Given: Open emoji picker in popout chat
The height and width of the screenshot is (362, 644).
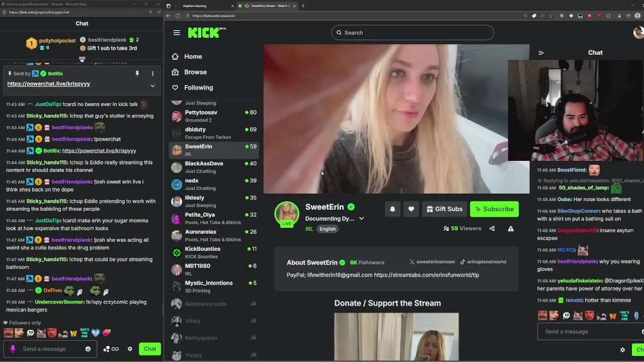Looking at the screenshot, I should (x=88, y=349).
